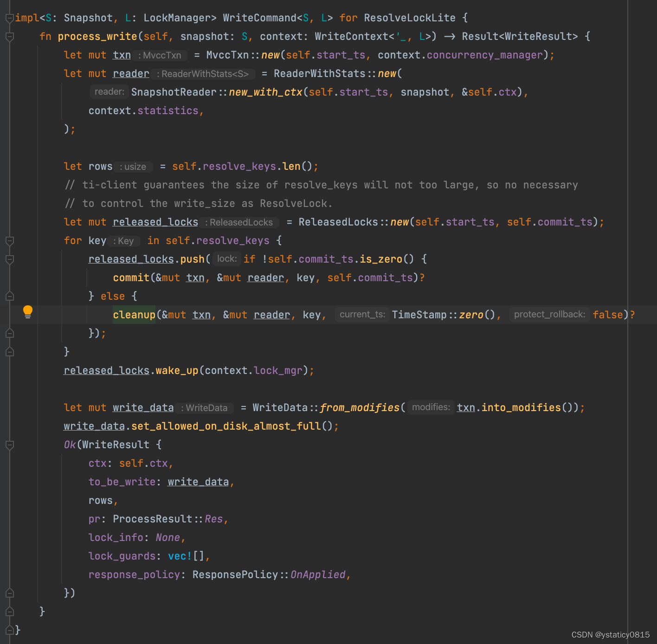Click the ': MvccTxn' type hint
The width and height of the screenshot is (657, 644).
pyautogui.click(x=160, y=55)
